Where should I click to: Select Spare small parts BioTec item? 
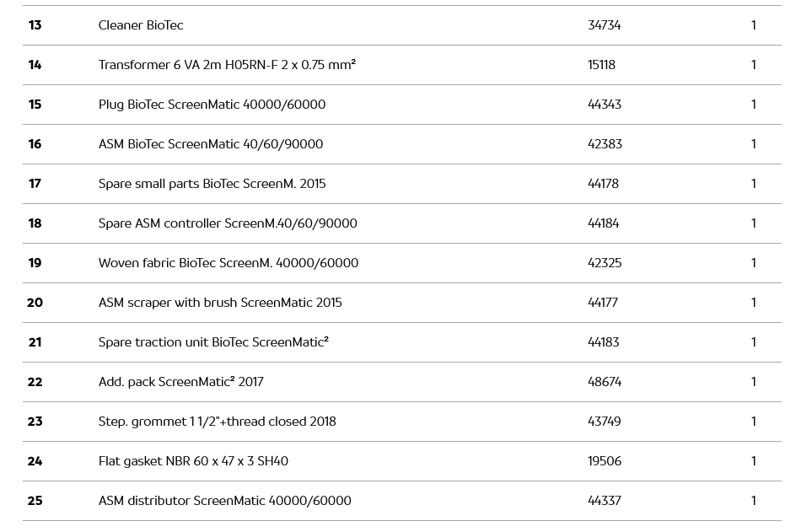(212, 184)
